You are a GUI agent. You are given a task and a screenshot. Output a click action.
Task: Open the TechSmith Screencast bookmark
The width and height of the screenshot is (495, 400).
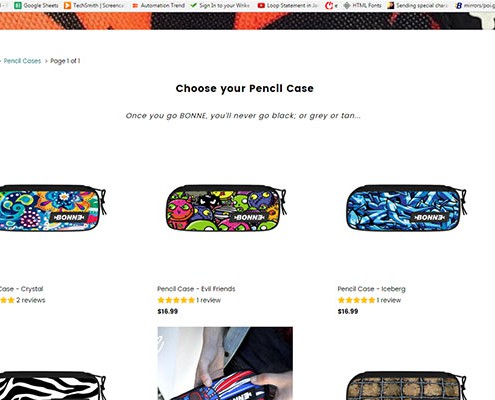coord(94,5)
